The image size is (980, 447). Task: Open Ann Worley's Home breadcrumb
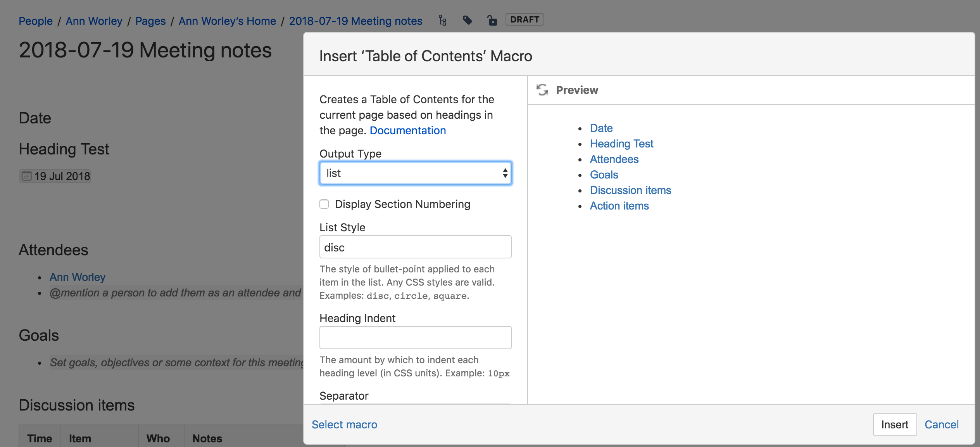227,21
